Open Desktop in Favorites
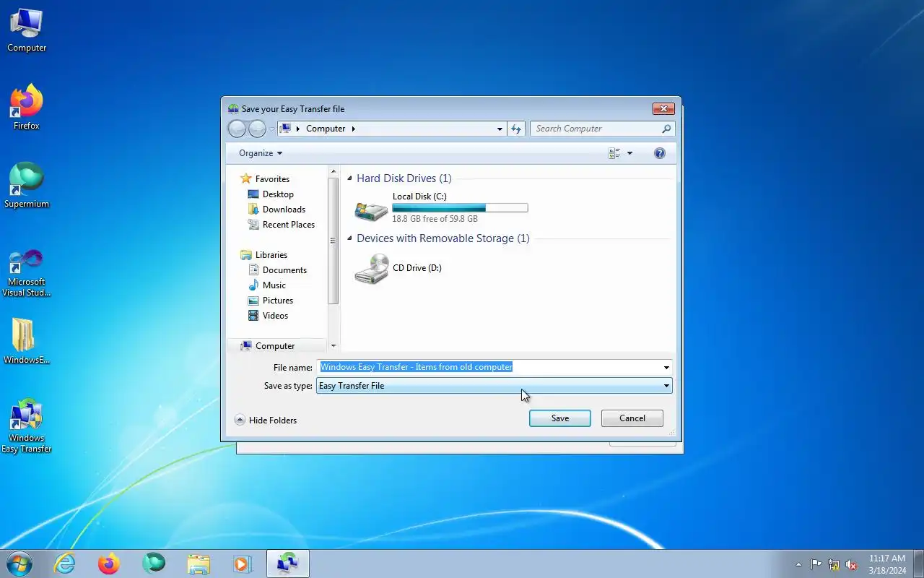Image resolution: width=924 pixels, height=578 pixels. 278,194
